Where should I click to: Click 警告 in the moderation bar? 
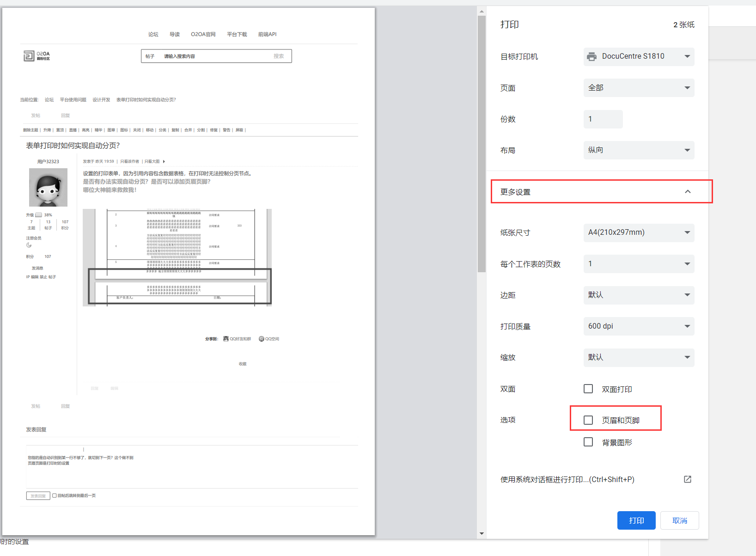pyautogui.click(x=226, y=130)
